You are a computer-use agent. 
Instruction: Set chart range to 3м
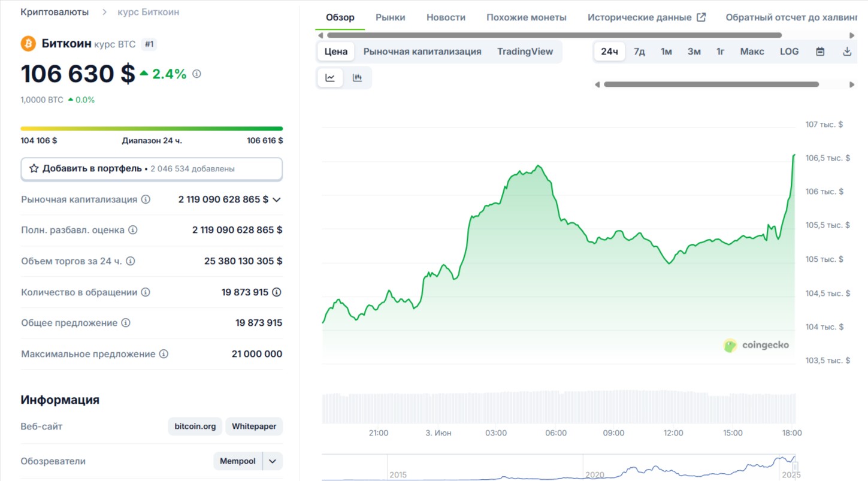(x=694, y=52)
